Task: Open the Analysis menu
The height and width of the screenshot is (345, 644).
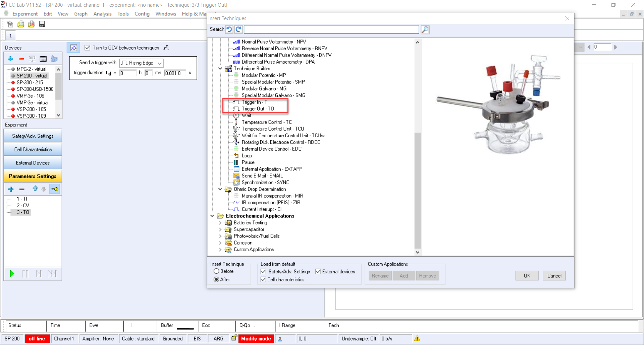Action: pyautogui.click(x=102, y=14)
